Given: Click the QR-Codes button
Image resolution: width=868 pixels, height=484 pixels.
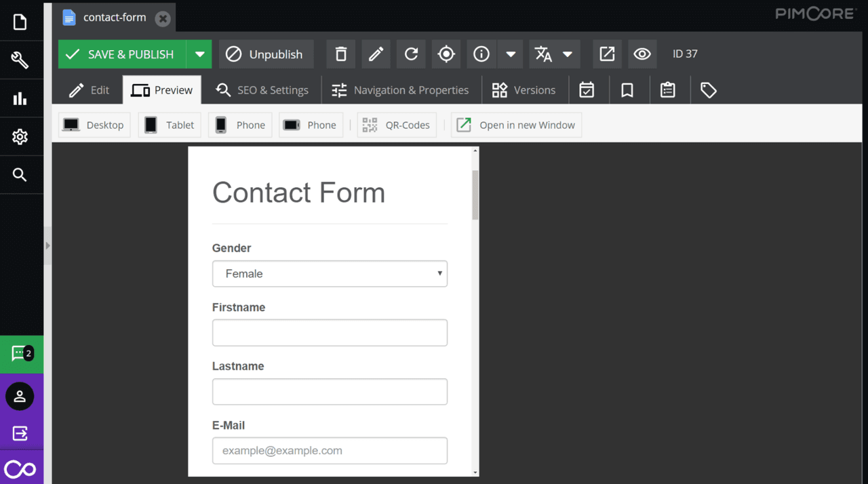Looking at the screenshot, I should click(x=397, y=125).
